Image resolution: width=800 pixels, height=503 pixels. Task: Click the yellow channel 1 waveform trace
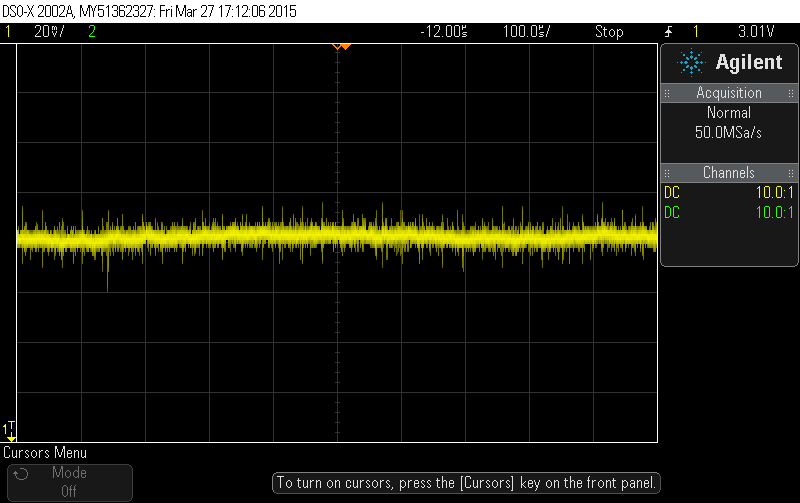click(337, 238)
